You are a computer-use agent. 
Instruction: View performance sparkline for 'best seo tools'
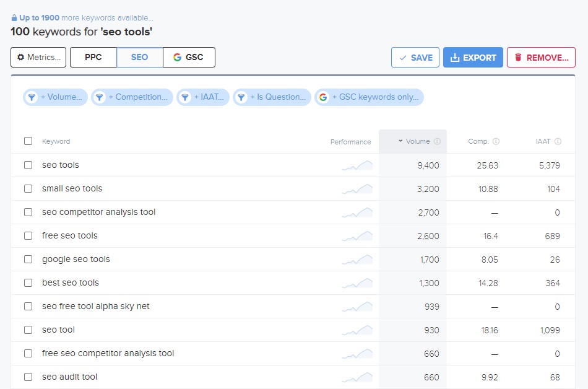click(357, 283)
